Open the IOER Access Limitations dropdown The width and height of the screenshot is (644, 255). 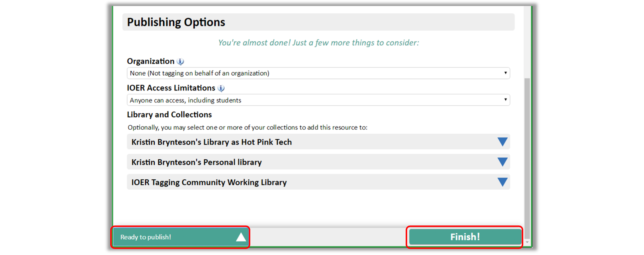318,100
